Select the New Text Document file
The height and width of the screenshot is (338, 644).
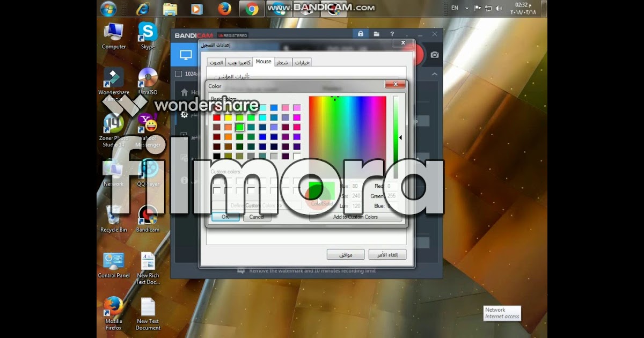[148, 314]
